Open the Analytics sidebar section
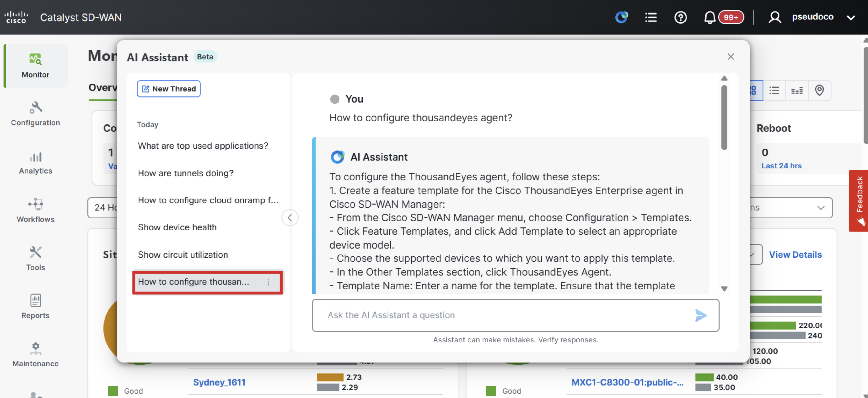The width and height of the screenshot is (868, 398). pos(36,163)
